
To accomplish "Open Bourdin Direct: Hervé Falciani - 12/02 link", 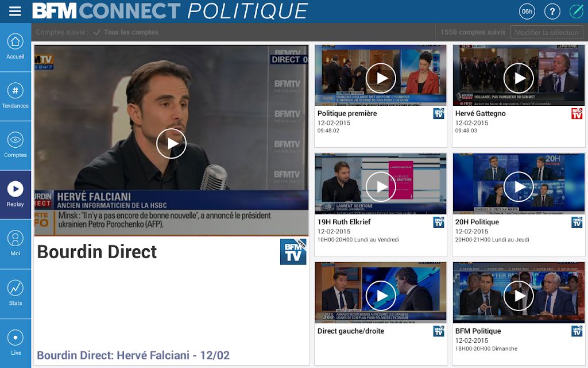I will pyautogui.click(x=133, y=355).
